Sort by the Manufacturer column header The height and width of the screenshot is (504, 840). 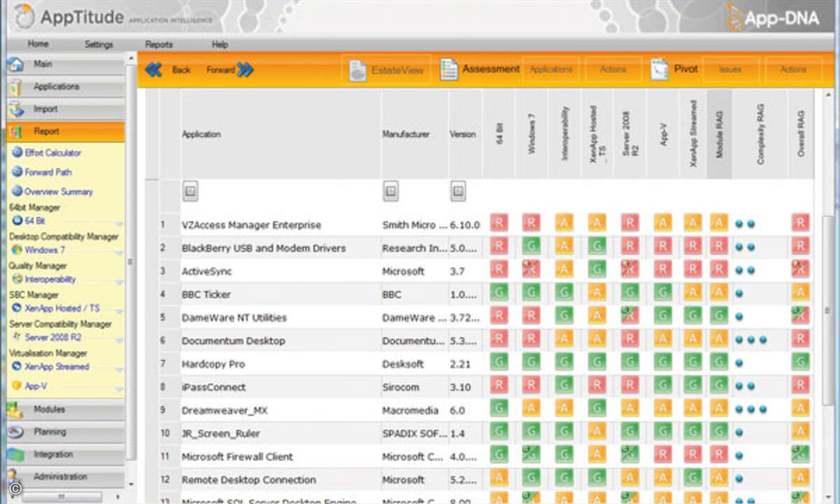click(414, 134)
